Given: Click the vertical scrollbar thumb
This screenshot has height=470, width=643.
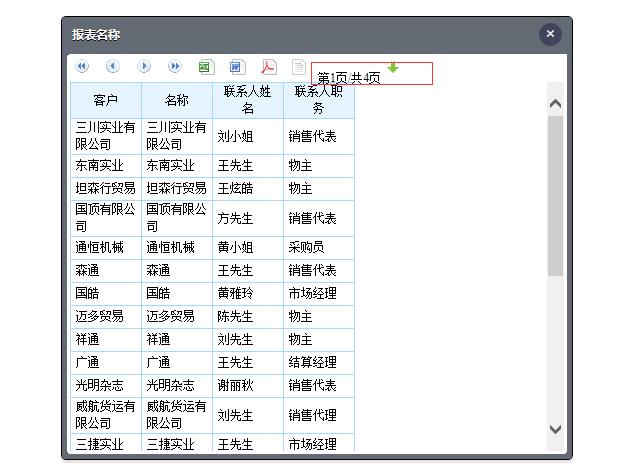Looking at the screenshot, I should pyautogui.click(x=555, y=195).
